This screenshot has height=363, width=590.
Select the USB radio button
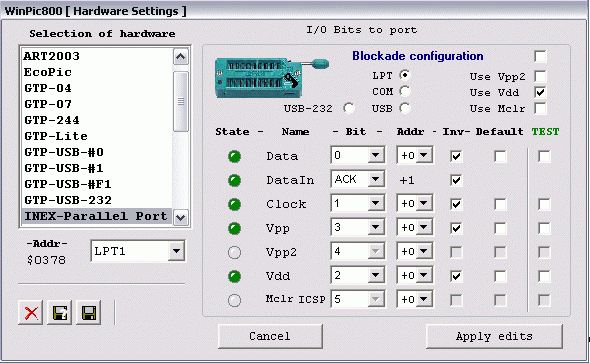pos(405,108)
